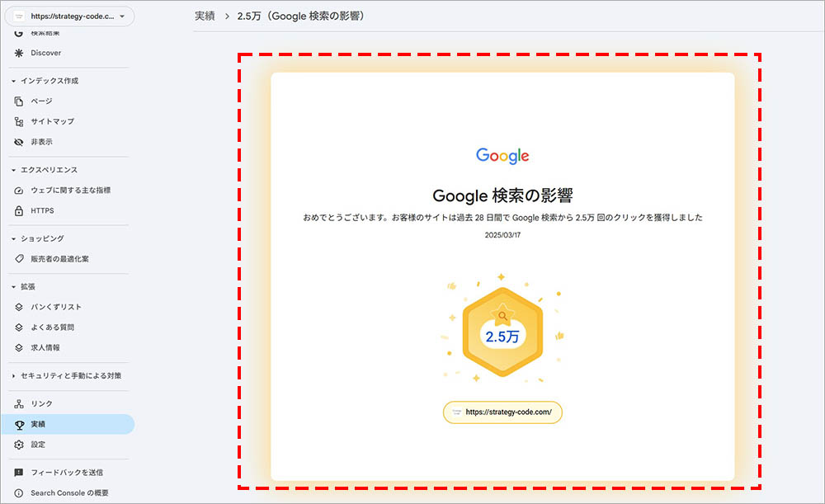Click the 設定 gear icon
Screen dimensions: 825x504
pos(19,444)
